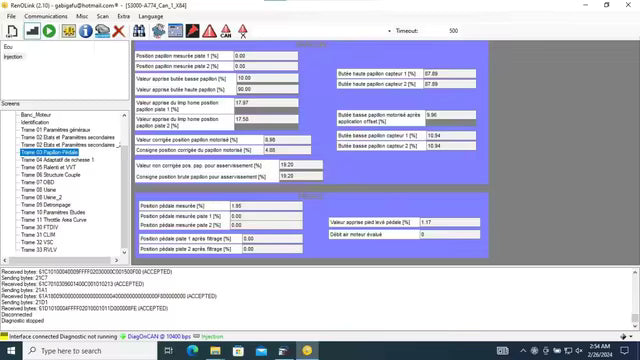Select Trame 06 Structure Couple
This screenshot has height=360, width=640.
pos(51,175)
